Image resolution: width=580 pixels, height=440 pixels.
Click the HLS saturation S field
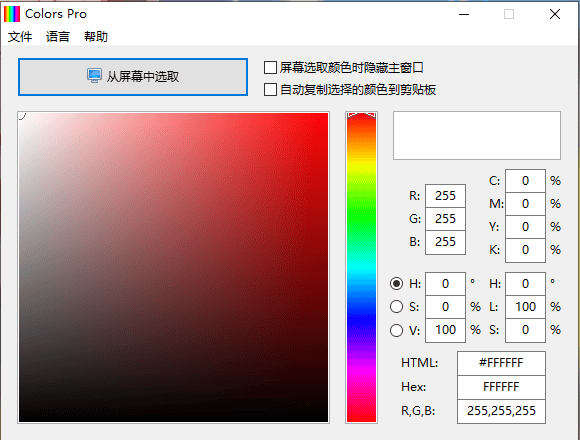pos(525,330)
